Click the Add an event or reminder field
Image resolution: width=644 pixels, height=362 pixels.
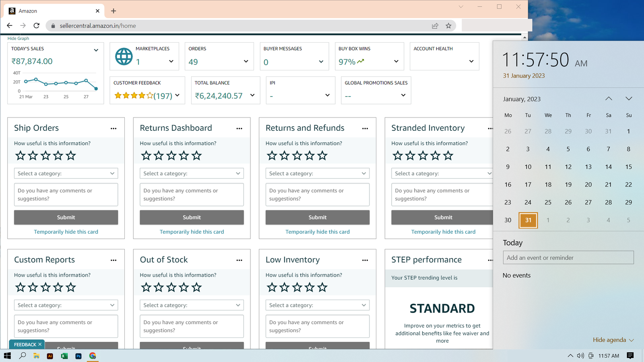coord(568,258)
